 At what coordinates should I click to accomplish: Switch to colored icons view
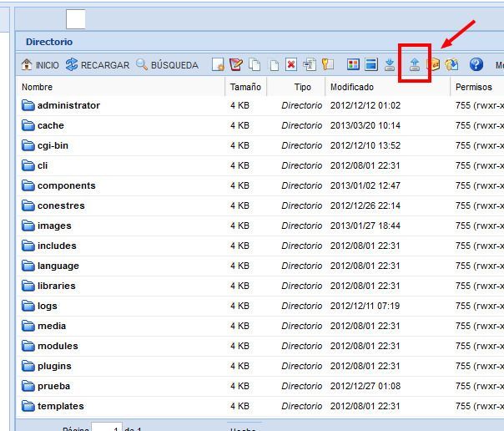[353, 64]
